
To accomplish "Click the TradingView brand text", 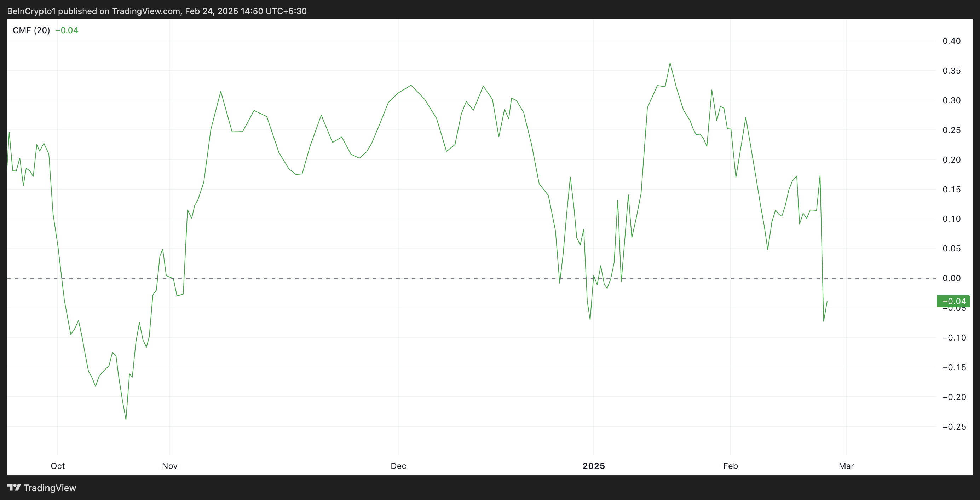I will pos(50,488).
